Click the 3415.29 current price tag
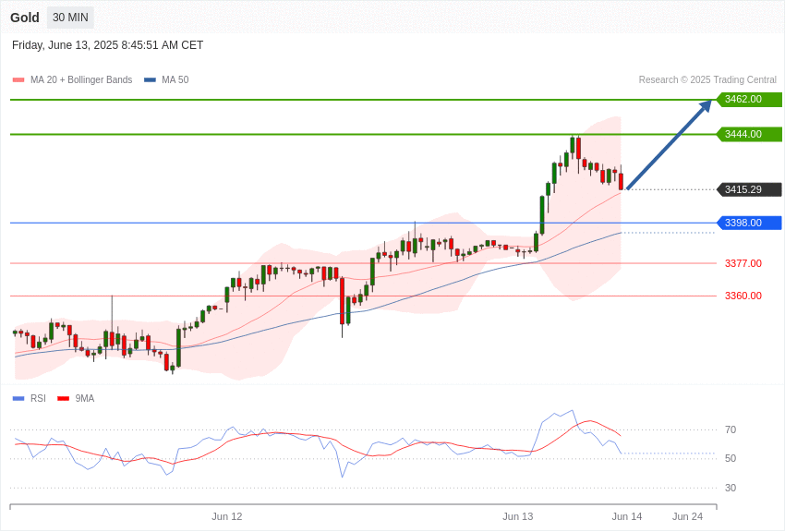The image size is (785, 532). point(750,189)
